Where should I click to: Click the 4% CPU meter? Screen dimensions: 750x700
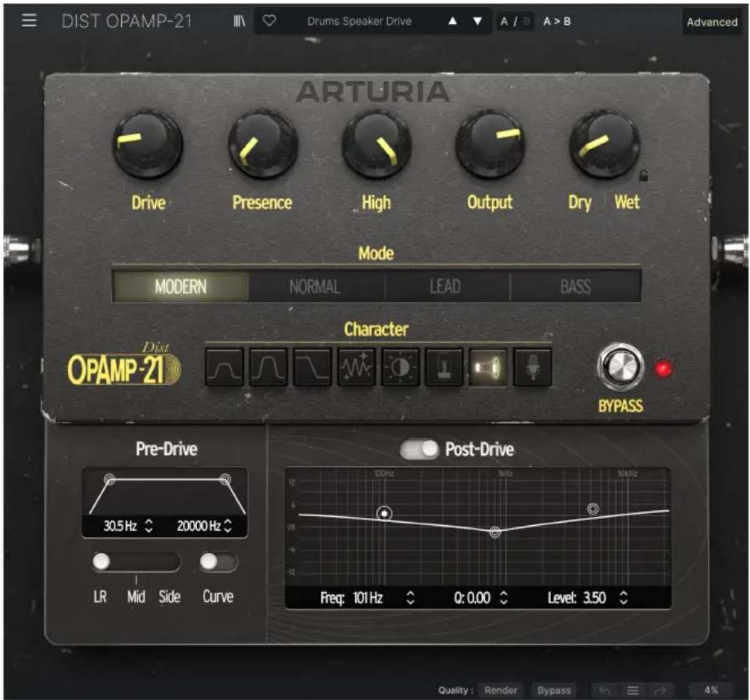(x=711, y=690)
